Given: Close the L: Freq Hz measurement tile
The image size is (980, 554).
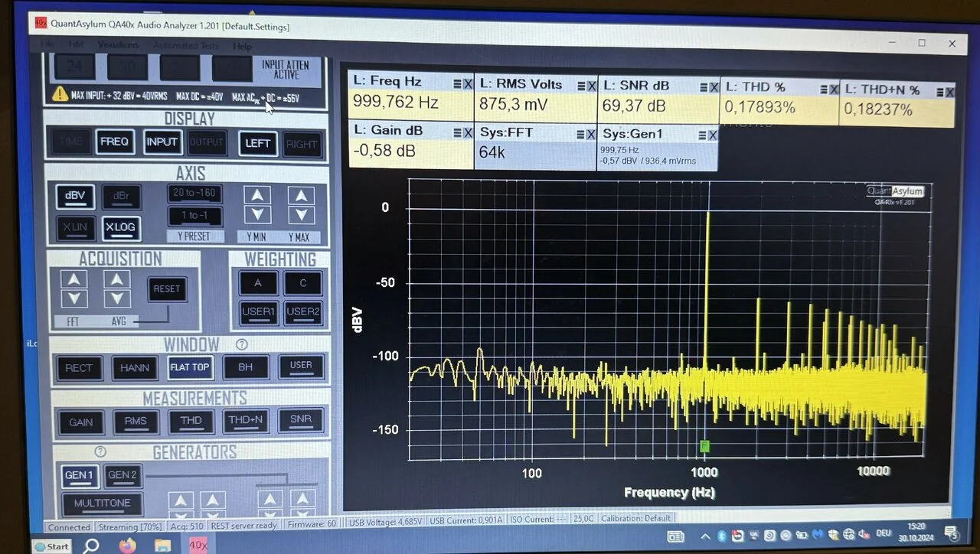Looking at the screenshot, I should tap(467, 84).
